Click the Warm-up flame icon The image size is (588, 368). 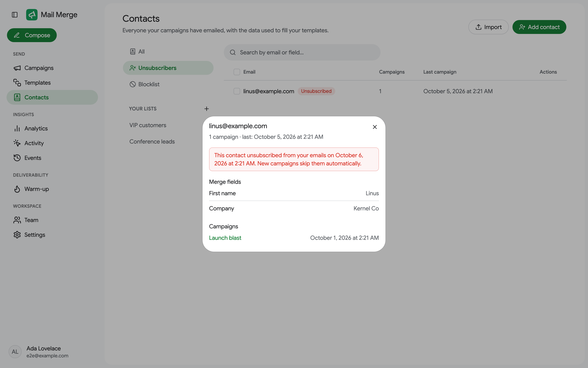[17, 189]
